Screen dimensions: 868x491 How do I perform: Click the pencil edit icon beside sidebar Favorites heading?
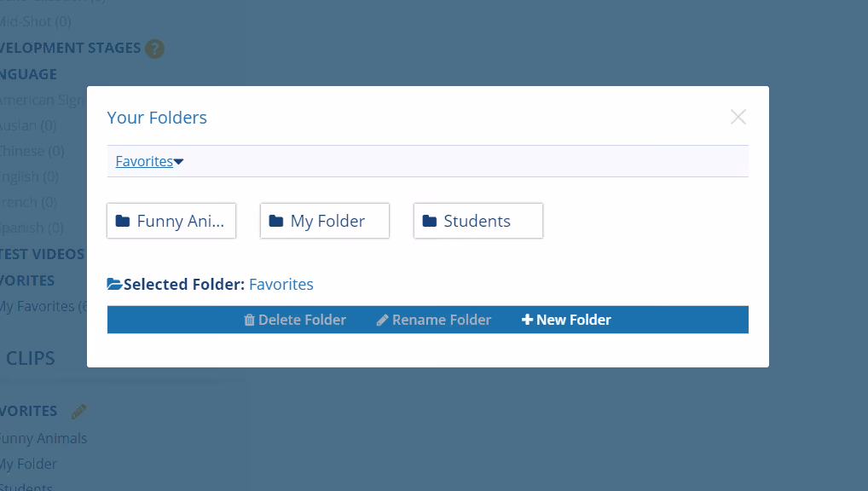point(79,412)
